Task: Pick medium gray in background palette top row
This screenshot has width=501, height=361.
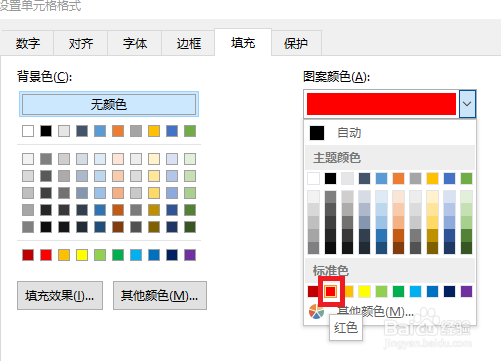Action: 136,131
